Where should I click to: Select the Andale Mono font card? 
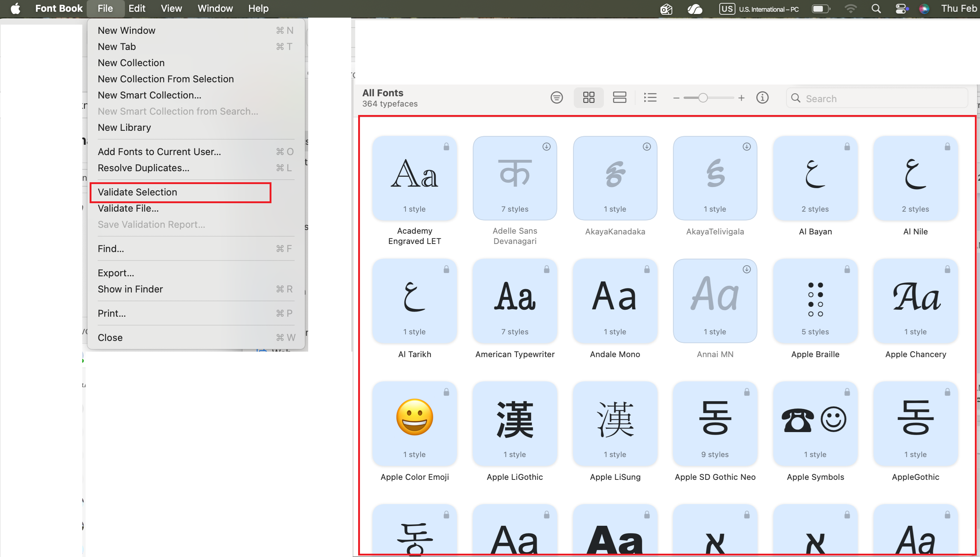[615, 301]
